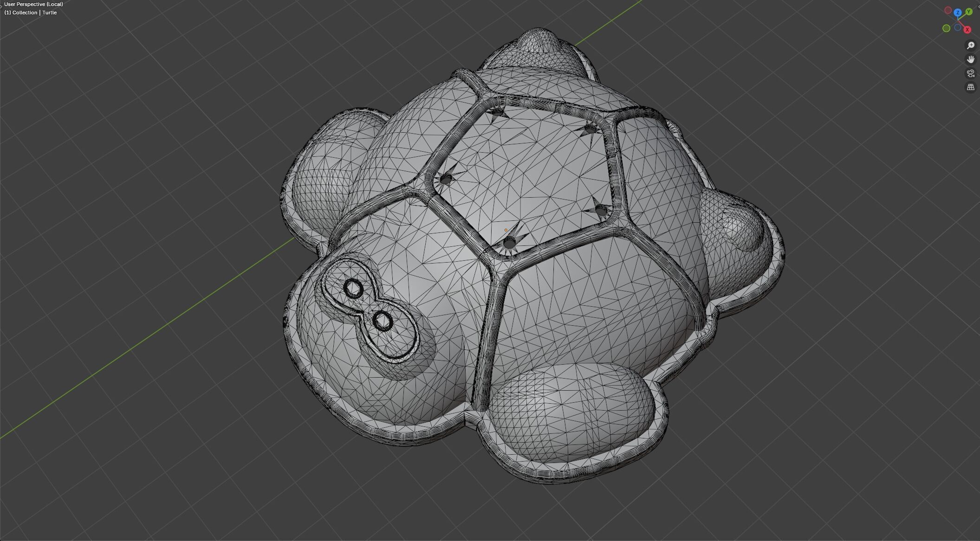Click the tail bump at the top of the turtle

(x=539, y=42)
